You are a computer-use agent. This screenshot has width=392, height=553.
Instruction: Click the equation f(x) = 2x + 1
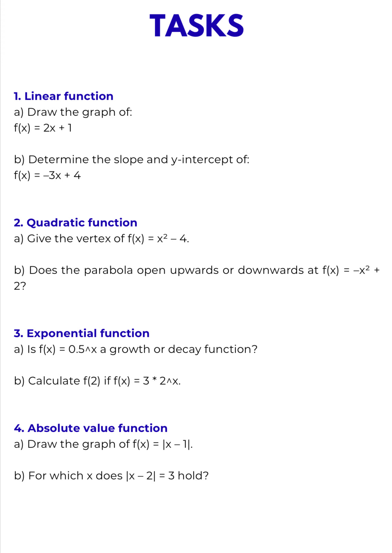point(43,128)
